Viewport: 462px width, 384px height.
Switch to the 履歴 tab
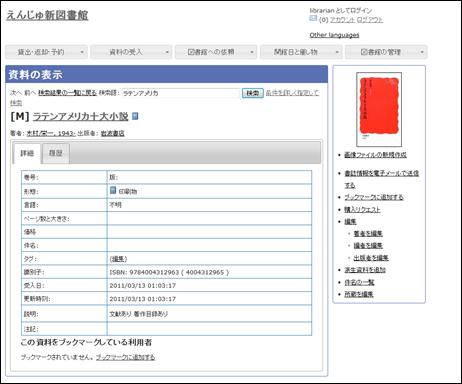(x=56, y=153)
